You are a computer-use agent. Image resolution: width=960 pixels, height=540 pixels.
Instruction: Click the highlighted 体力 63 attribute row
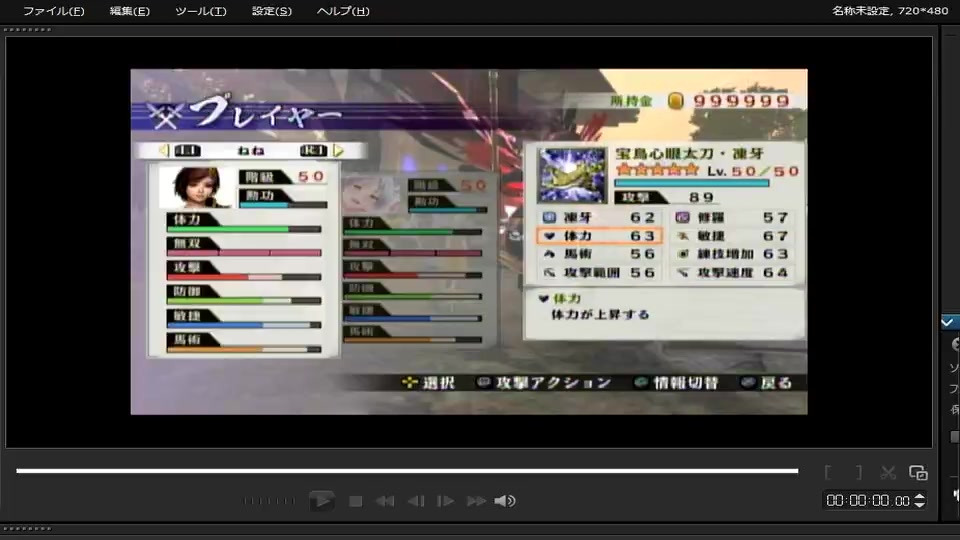pyautogui.click(x=599, y=236)
